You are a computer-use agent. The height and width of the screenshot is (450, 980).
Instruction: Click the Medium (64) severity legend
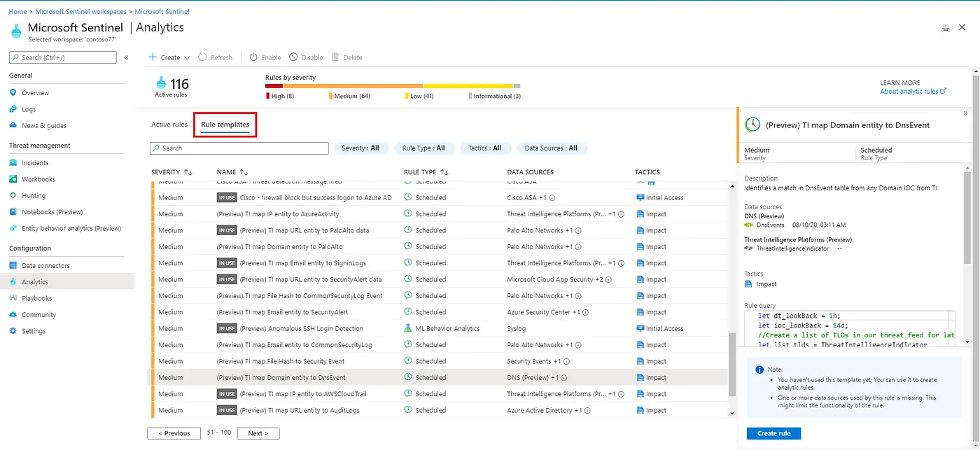[349, 96]
